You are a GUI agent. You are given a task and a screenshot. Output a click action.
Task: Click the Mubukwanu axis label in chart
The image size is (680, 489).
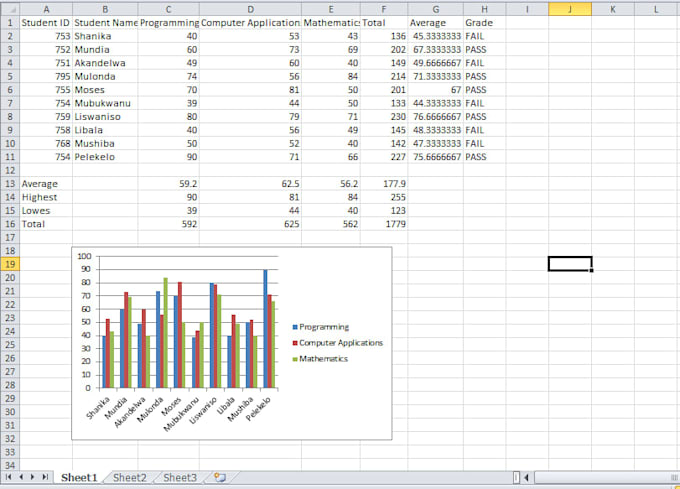(x=183, y=415)
